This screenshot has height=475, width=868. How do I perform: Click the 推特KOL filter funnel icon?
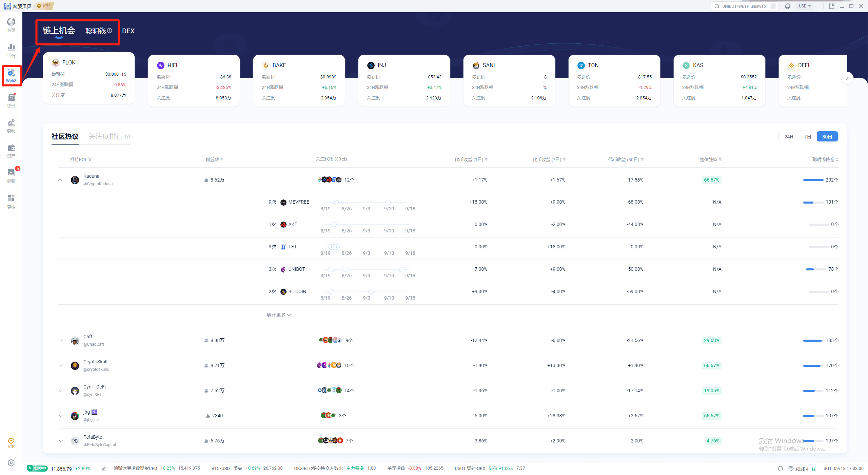[x=90, y=159]
